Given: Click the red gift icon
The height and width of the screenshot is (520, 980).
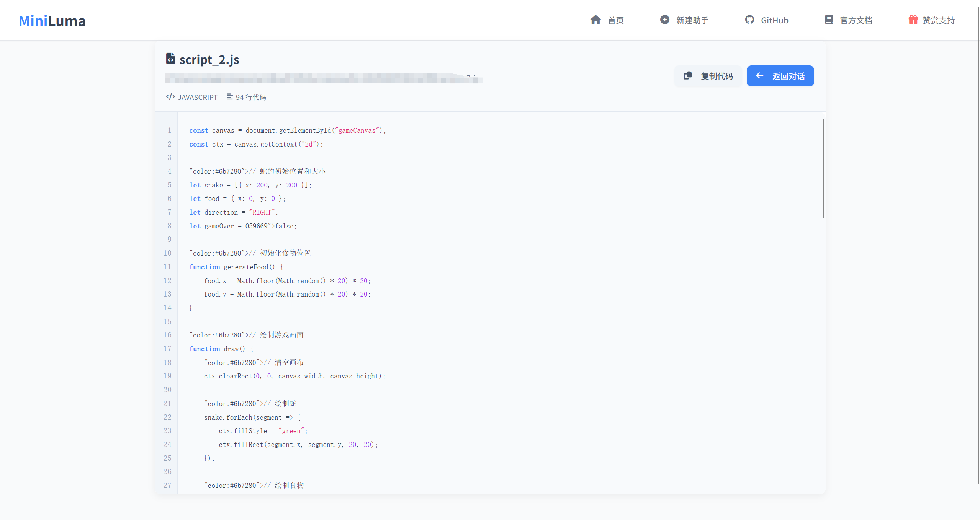Looking at the screenshot, I should (x=913, y=20).
